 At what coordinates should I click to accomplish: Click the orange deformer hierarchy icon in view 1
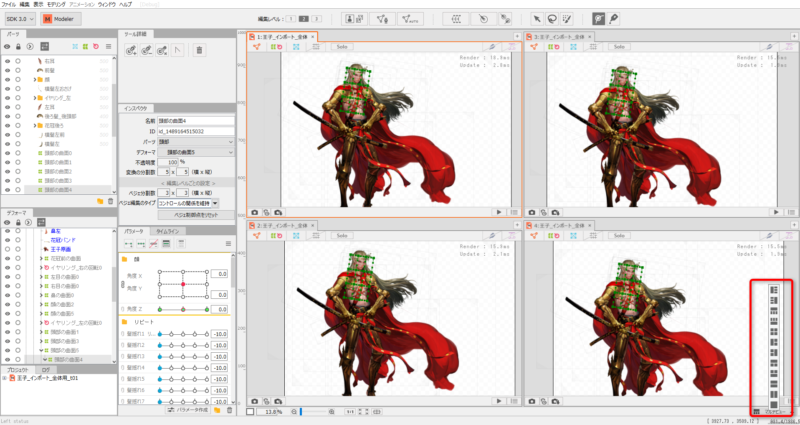tap(257, 46)
